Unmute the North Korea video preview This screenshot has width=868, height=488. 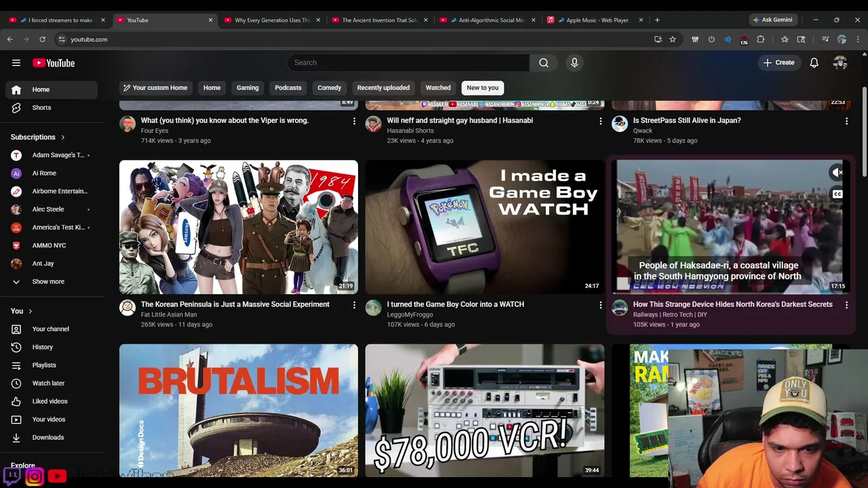(x=837, y=173)
